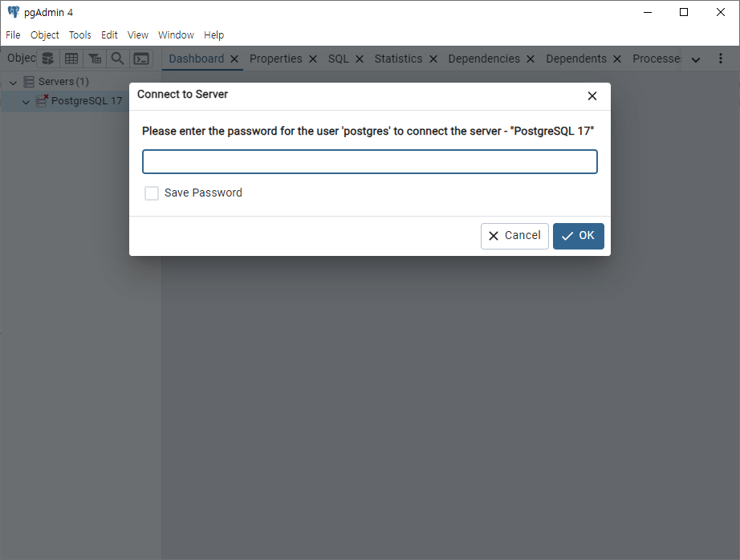Open the File menu
Viewport: 740px width, 560px height.
13,35
